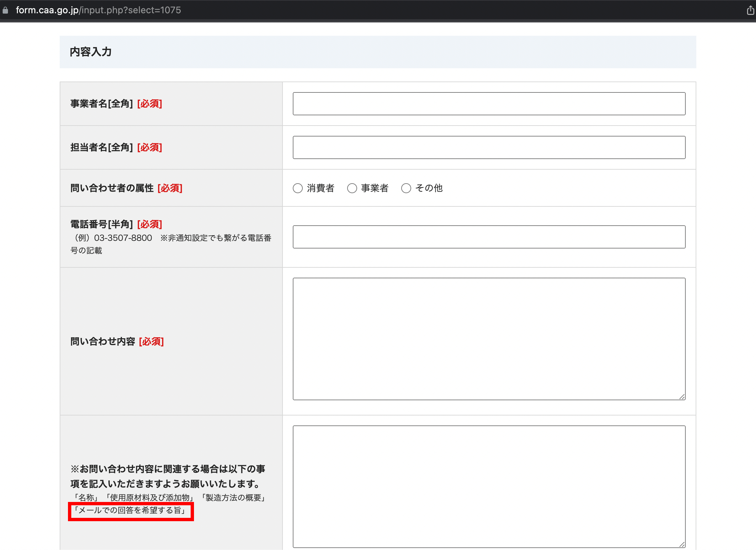The image size is (756, 550).
Task: Focus the 電話番号 input field
Action: pos(489,237)
